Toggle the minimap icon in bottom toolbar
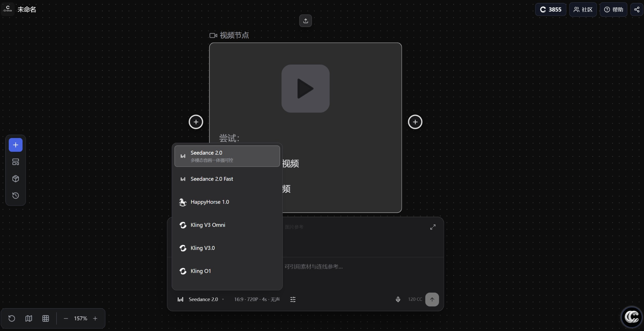 [29, 319]
